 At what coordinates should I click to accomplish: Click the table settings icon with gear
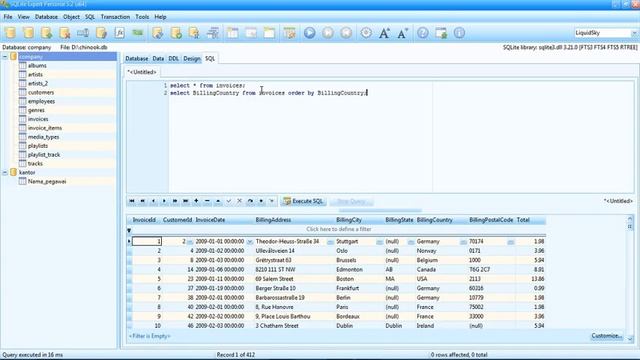289,33
